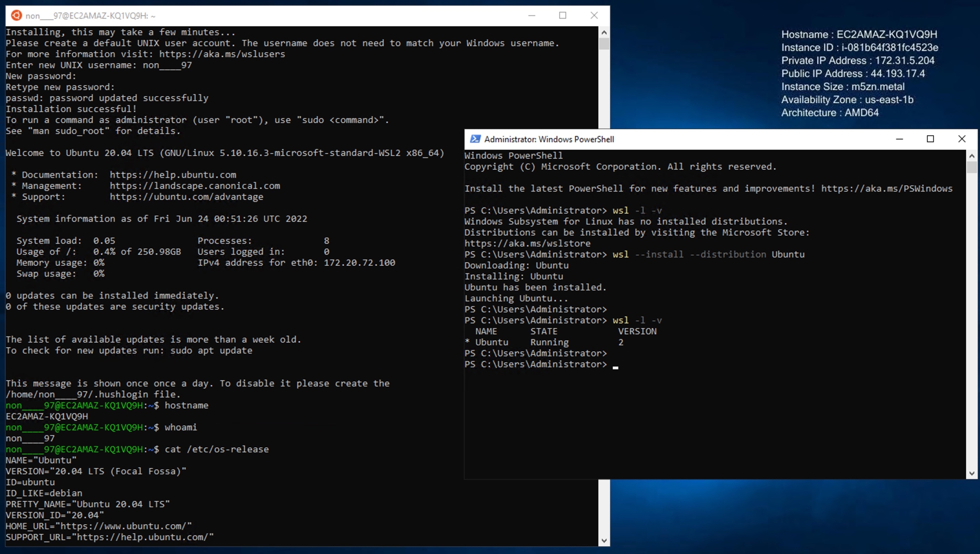Open the SUPPORT_URL https://help.ubuntu.com link
The width and height of the screenshot is (980, 554).
(138, 537)
